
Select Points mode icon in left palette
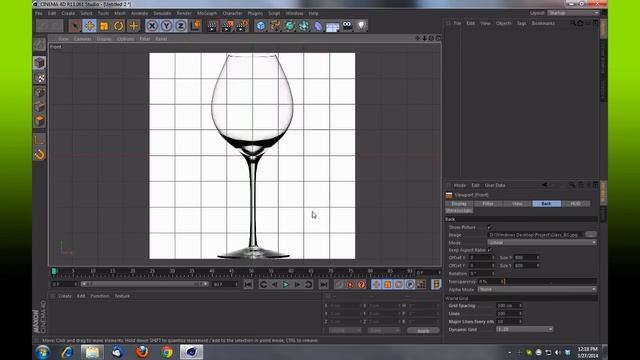point(40,93)
